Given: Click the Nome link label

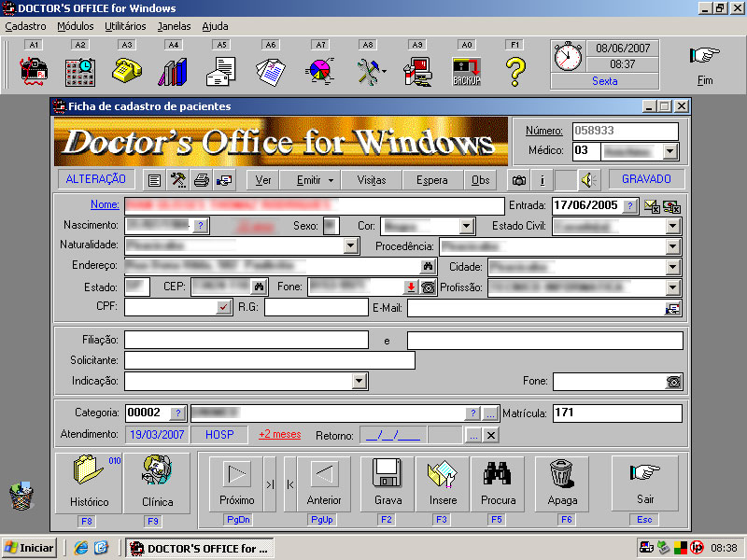Looking at the screenshot, I should (105, 204).
